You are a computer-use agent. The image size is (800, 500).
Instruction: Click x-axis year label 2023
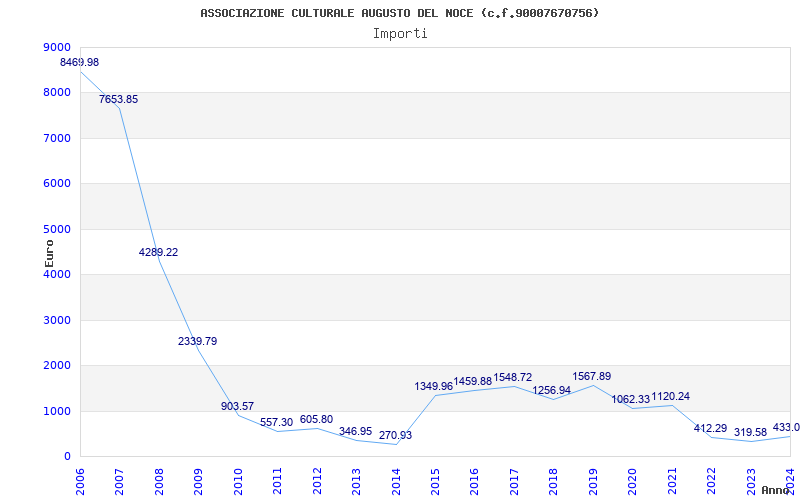pyautogui.click(x=751, y=480)
